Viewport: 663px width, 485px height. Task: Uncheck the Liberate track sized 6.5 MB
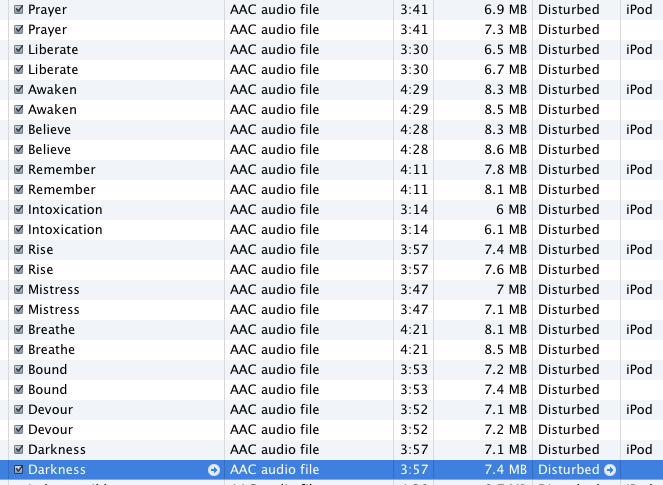point(19,49)
